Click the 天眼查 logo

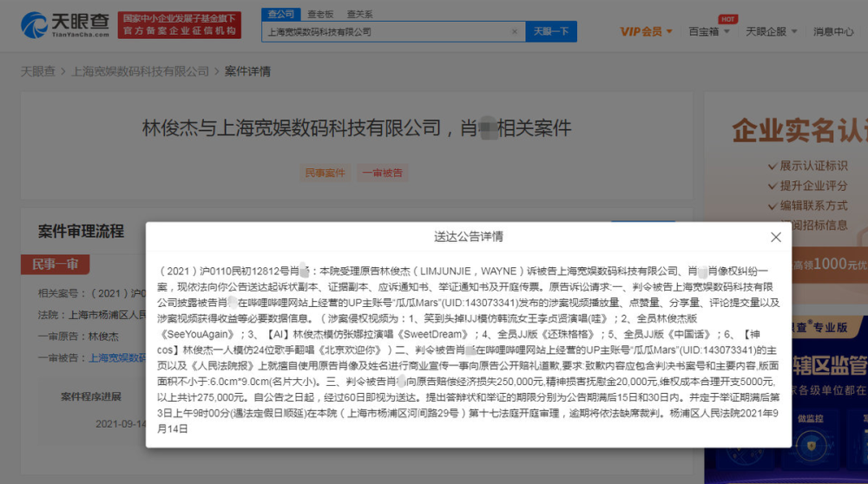(x=65, y=25)
